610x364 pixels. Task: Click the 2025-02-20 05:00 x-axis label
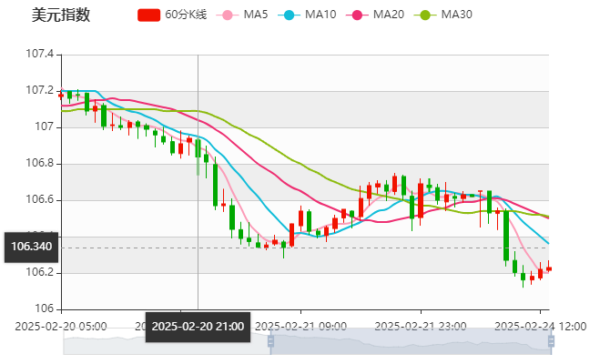pyautogui.click(x=61, y=327)
